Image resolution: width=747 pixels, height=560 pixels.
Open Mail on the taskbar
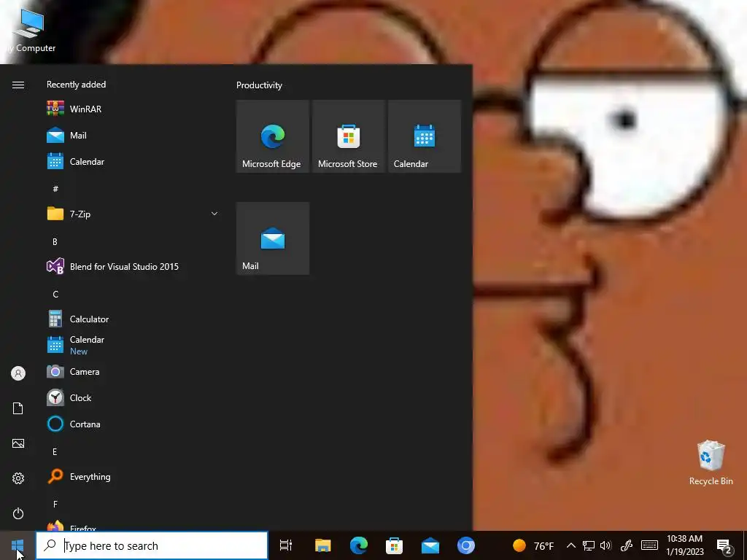430,545
